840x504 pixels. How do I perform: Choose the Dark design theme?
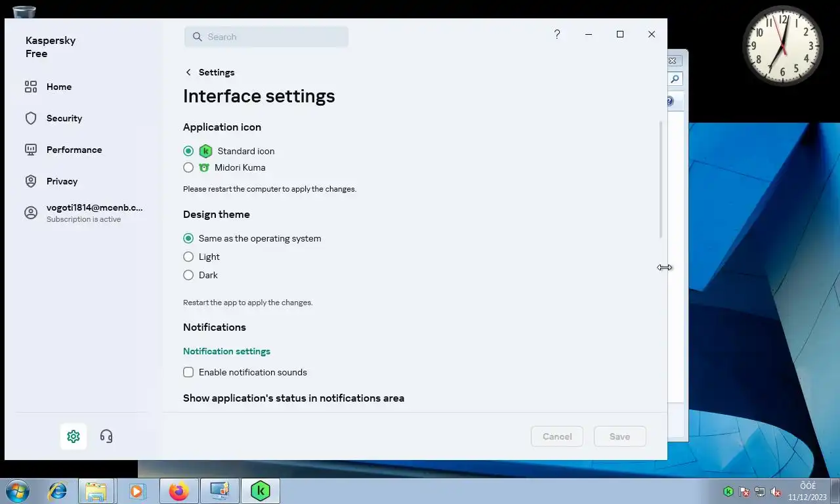[x=188, y=275]
